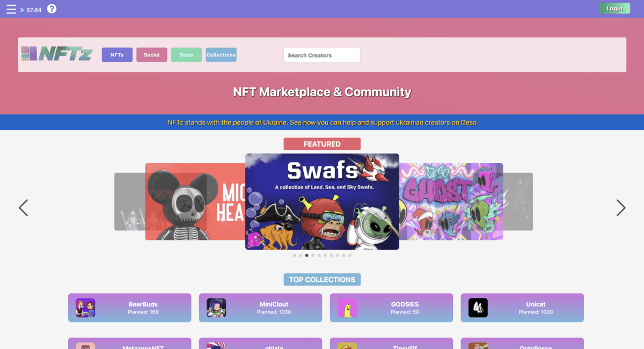
Task: Open the Ukraine support link
Action: pyautogui.click(x=322, y=122)
